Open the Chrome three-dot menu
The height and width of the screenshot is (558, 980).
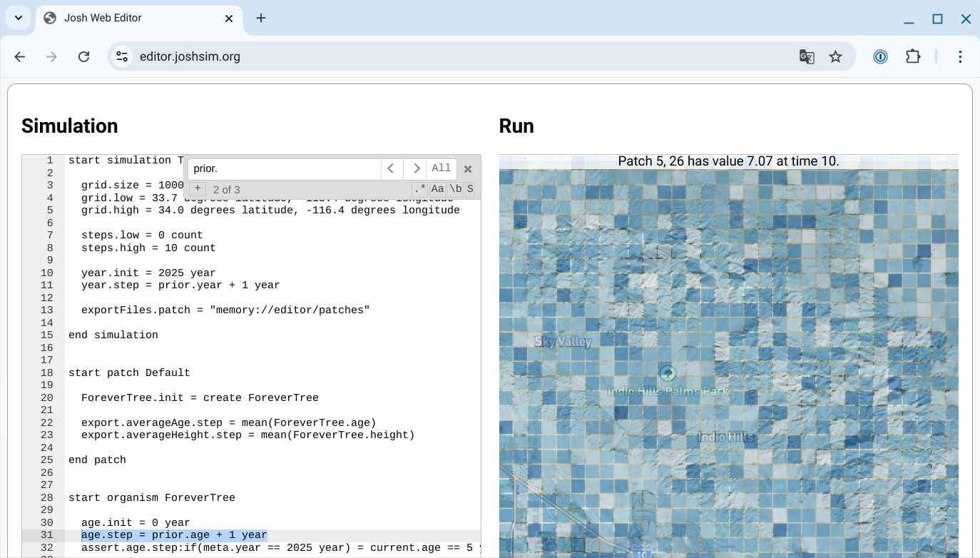point(959,56)
